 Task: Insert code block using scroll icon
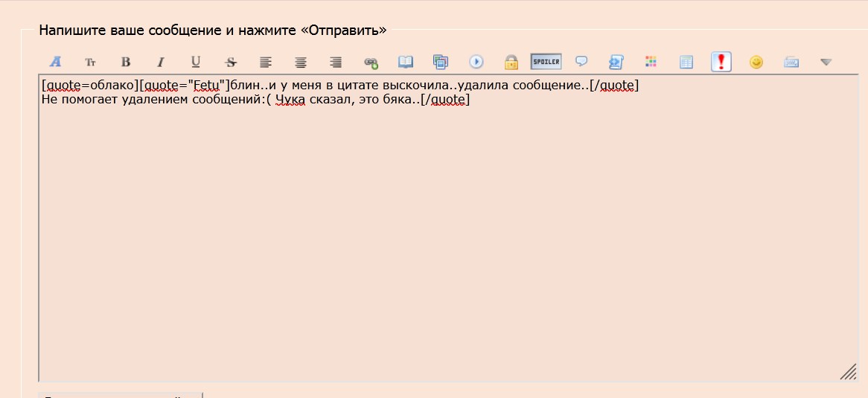616,62
